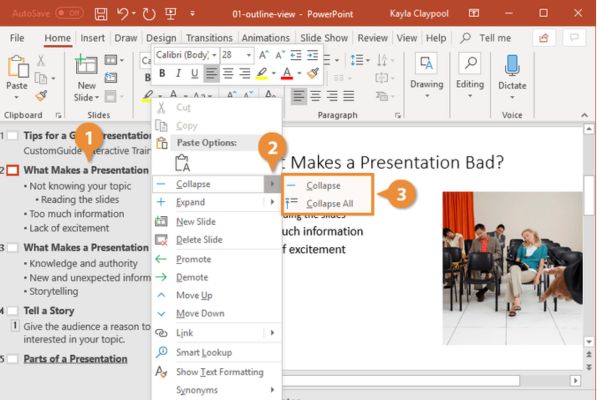Align text right in mini toolbar

244,73
